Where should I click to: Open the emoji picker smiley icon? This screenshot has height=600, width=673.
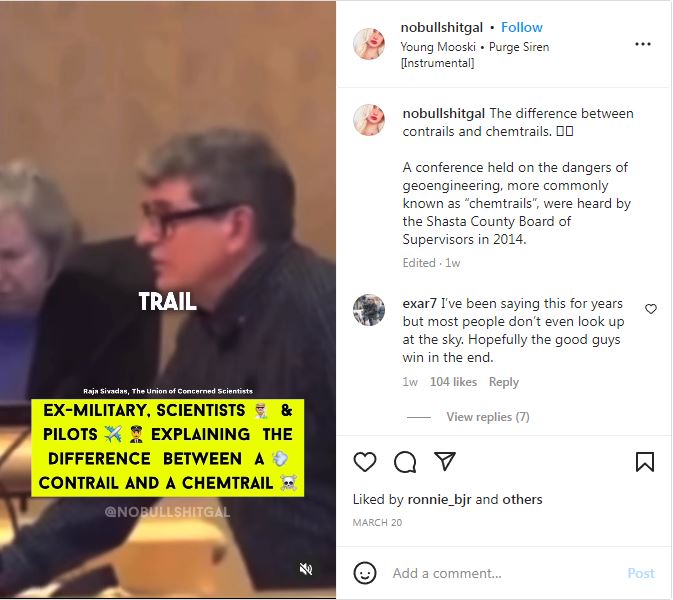(x=365, y=573)
